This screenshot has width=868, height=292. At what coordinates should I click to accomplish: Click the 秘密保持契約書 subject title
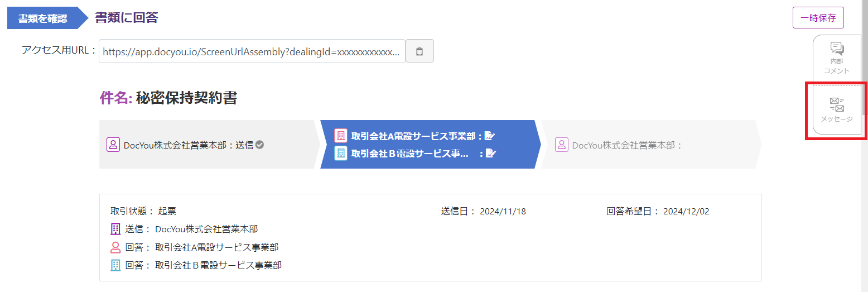coord(186,98)
